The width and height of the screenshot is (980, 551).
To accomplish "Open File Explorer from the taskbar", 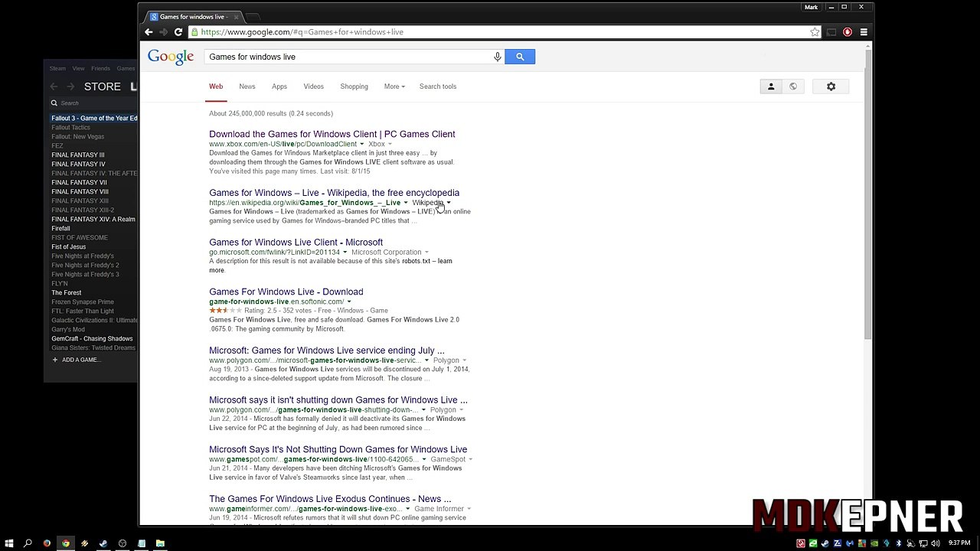I will pyautogui.click(x=160, y=543).
